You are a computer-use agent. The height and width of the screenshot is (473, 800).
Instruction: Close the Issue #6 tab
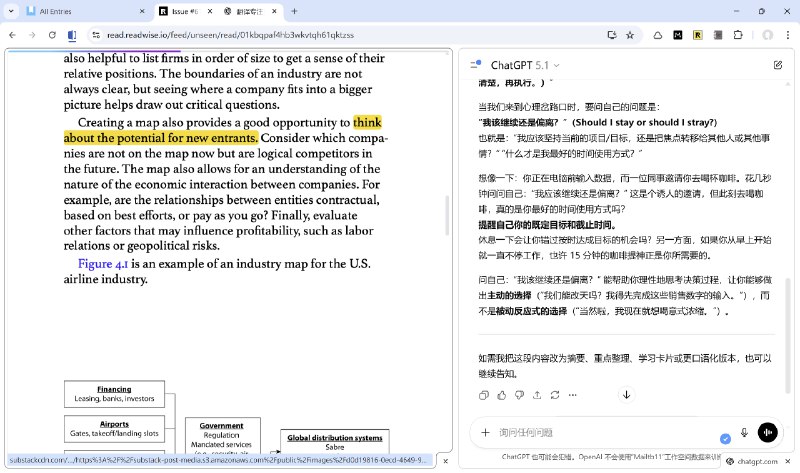coord(210,11)
